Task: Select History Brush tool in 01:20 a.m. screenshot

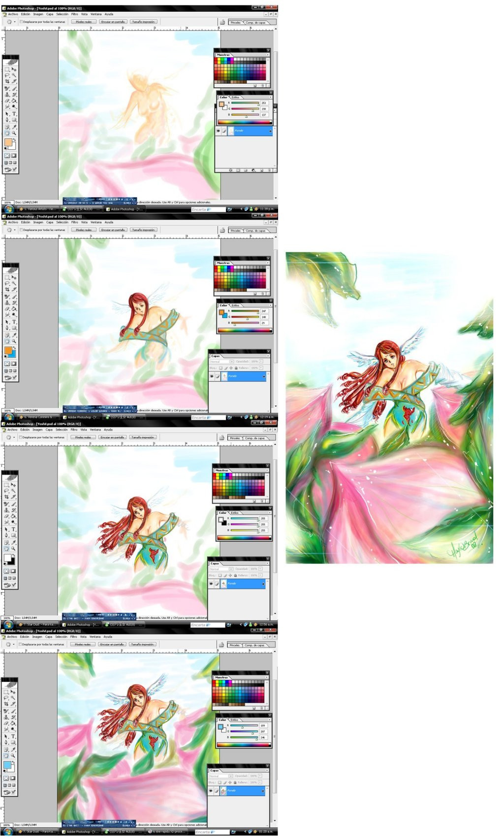Action: (14, 717)
